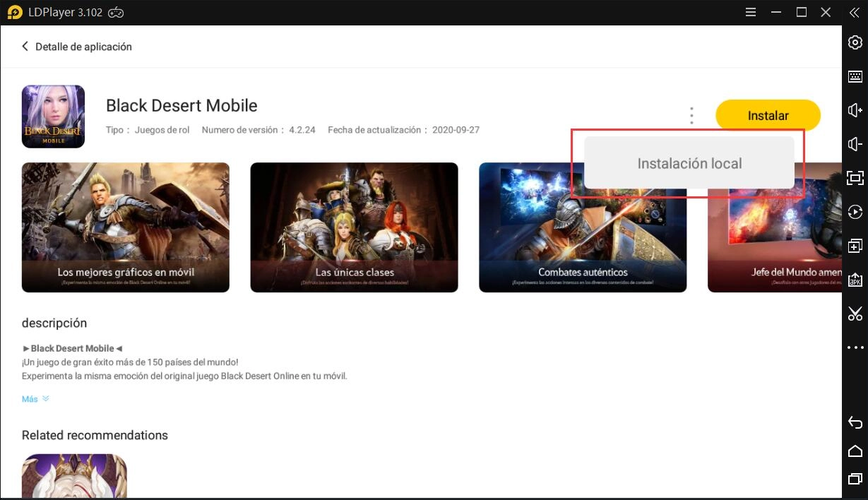Increase volume with volume up icon
868x500 pixels.
(855, 110)
